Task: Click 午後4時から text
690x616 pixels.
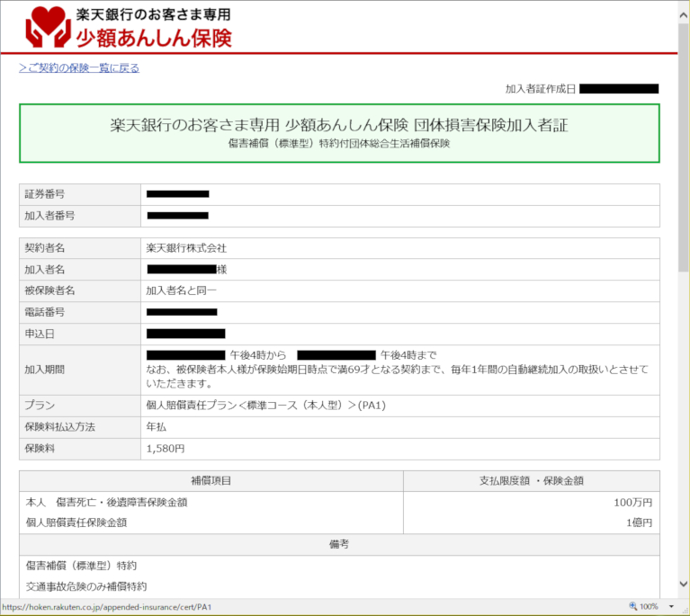Action: [258, 355]
